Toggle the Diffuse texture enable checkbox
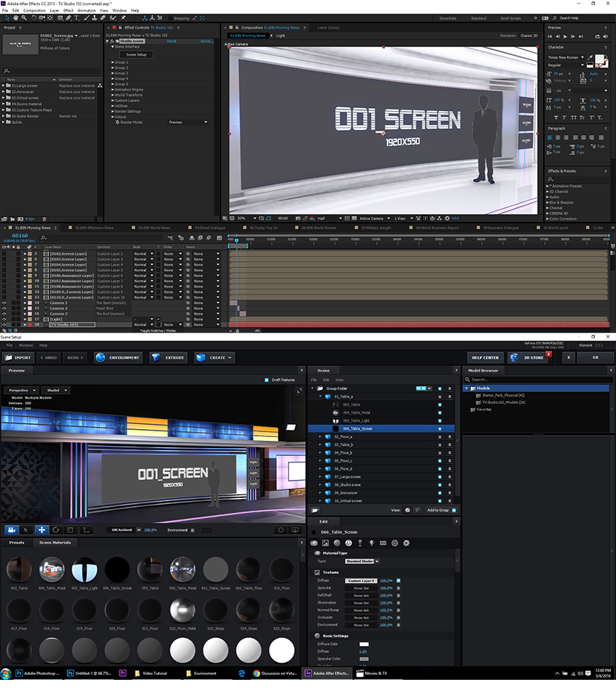This screenshot has height=693, width=616. [x=399, y=581]
